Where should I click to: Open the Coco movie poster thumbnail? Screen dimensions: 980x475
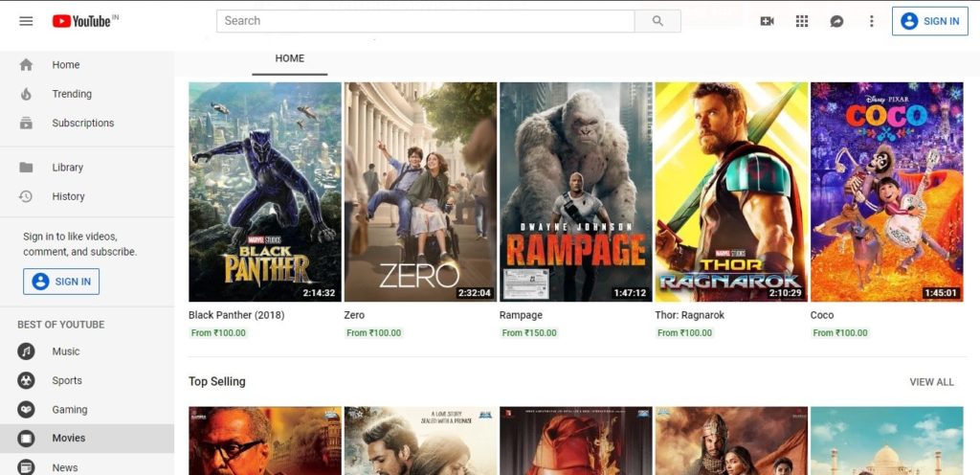pyautogui.click(x=887, y=192)
